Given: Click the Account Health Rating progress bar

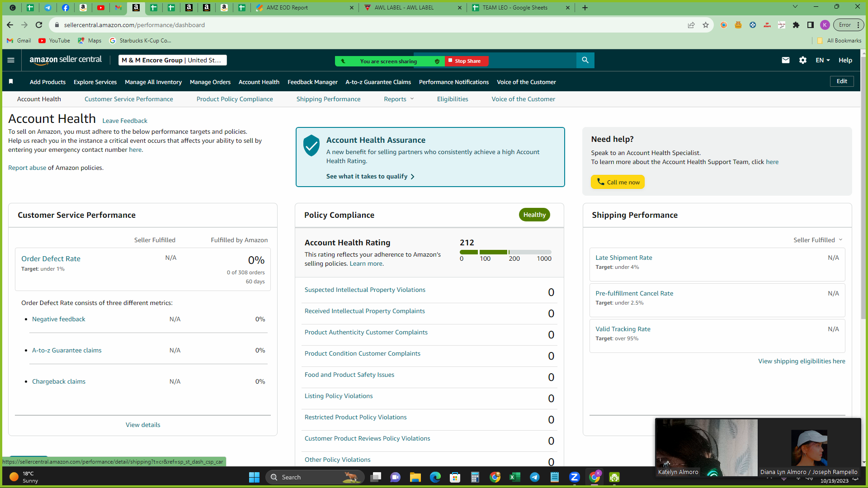Looking at the screenshot, I should click(x=505, y=252).
